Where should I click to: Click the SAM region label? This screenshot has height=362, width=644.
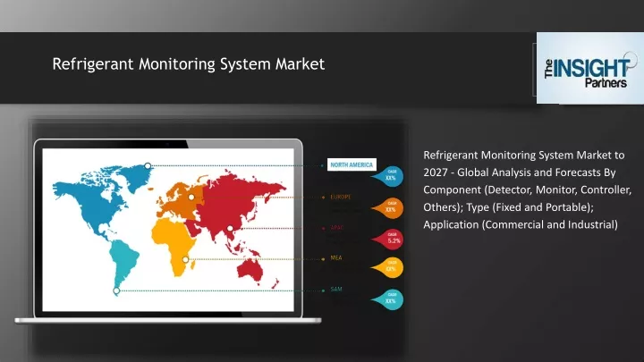click(x=336, y=289)
